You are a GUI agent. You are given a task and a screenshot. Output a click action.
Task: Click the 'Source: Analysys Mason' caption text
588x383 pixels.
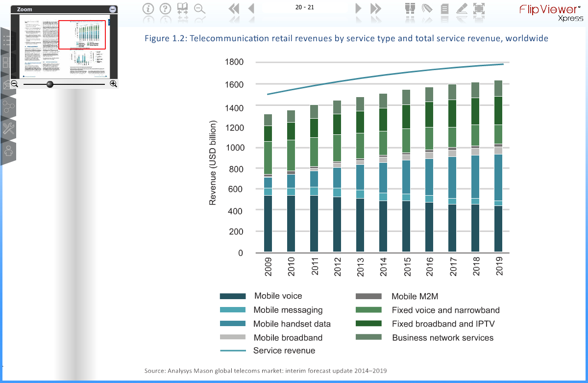click(266, 371)
